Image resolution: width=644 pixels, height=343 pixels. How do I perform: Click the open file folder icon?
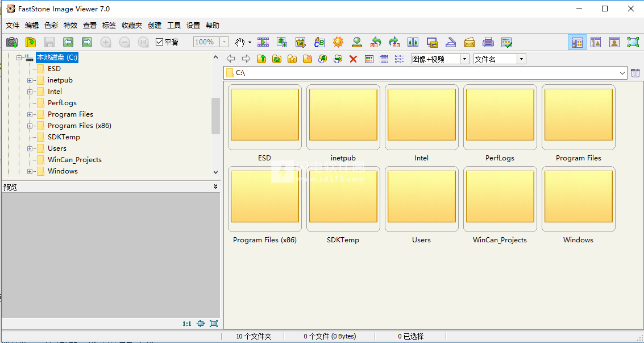click(31, 42)
